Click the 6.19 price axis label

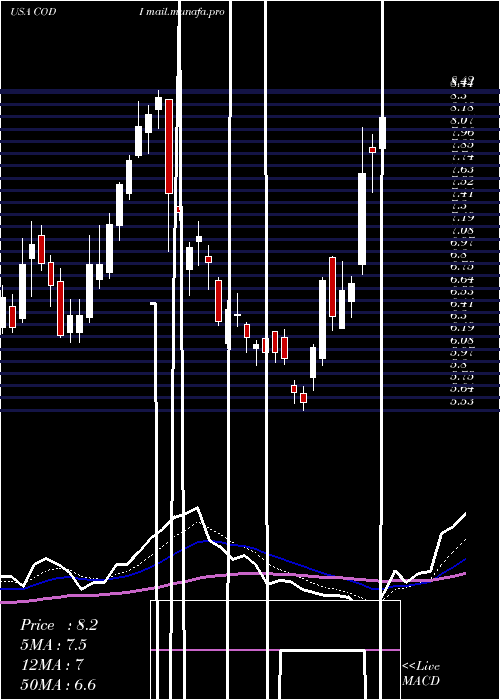462,328
